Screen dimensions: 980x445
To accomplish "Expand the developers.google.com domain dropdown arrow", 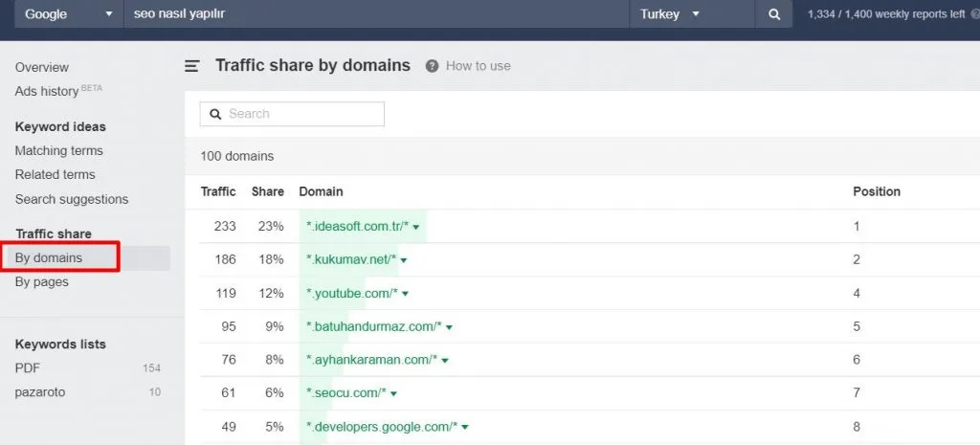I will click(x=465, y=428).
